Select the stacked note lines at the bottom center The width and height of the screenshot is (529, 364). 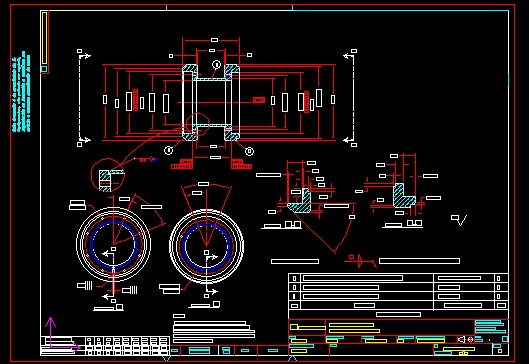214,332
